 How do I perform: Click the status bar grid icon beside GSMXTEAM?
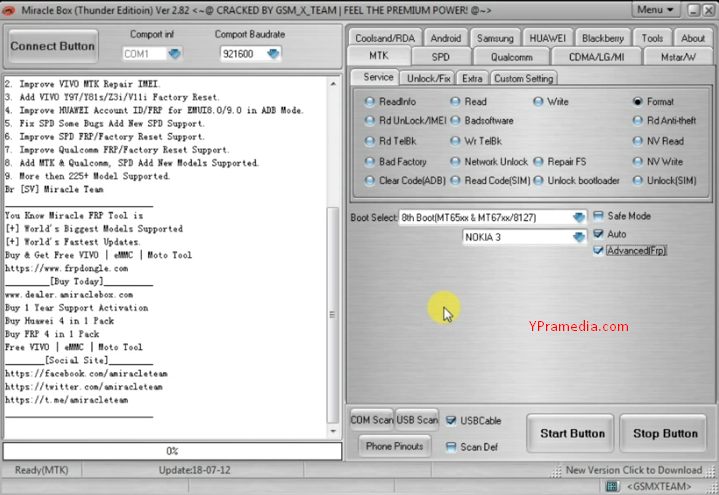pyautogui.click(x=612, y=486)
